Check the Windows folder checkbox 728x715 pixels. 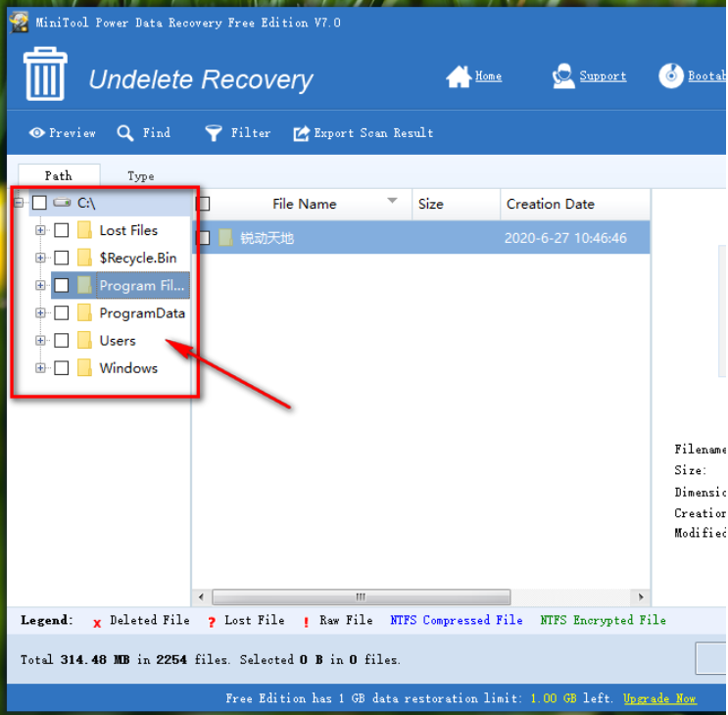62,368
